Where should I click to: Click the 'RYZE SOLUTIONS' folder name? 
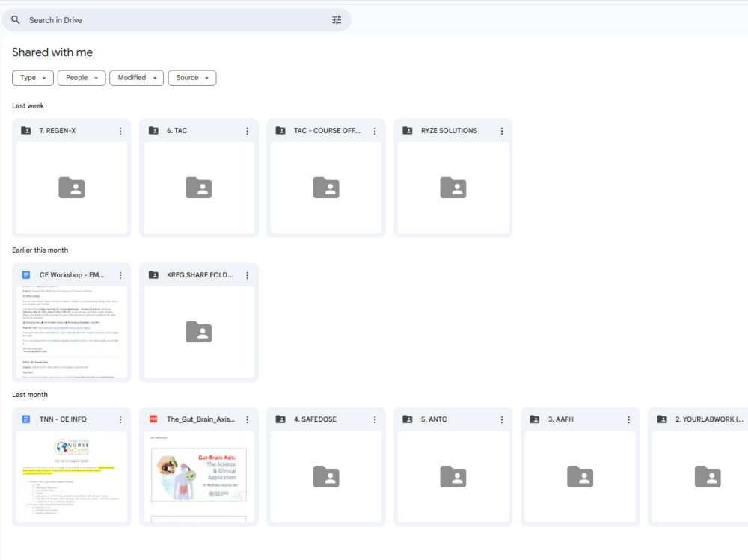click(449, 131)
